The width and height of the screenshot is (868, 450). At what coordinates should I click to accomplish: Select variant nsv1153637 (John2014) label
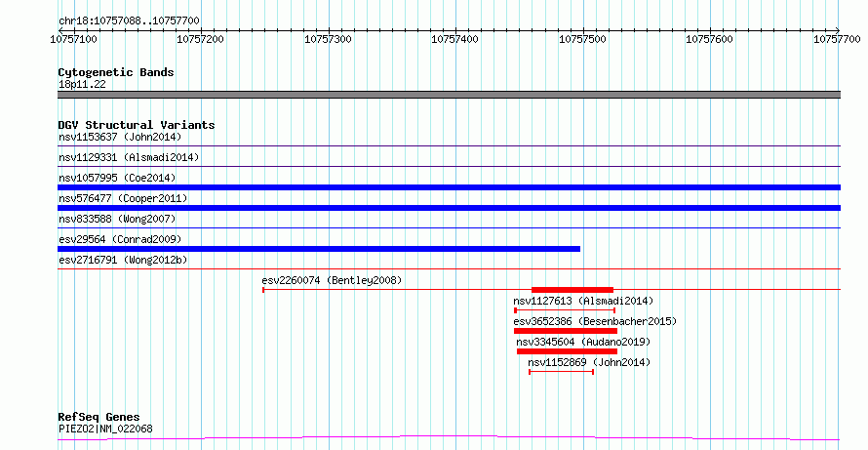[x=120, y=137]
